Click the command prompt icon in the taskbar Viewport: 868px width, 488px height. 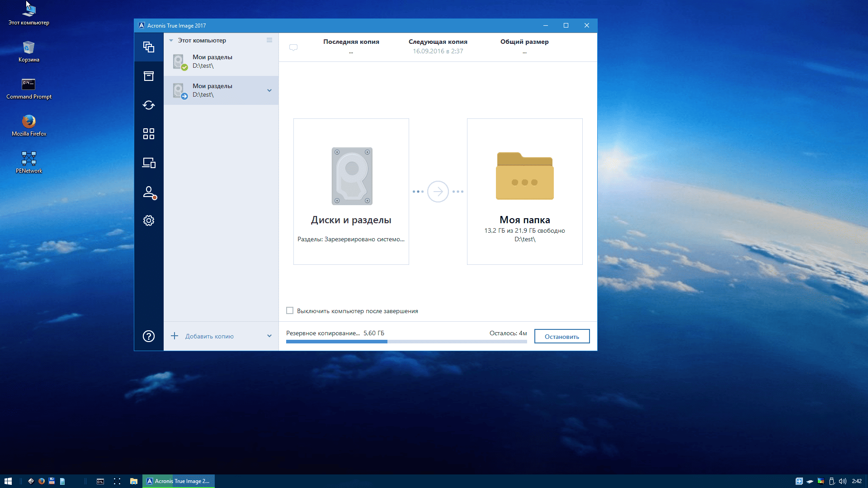[100, 481]
